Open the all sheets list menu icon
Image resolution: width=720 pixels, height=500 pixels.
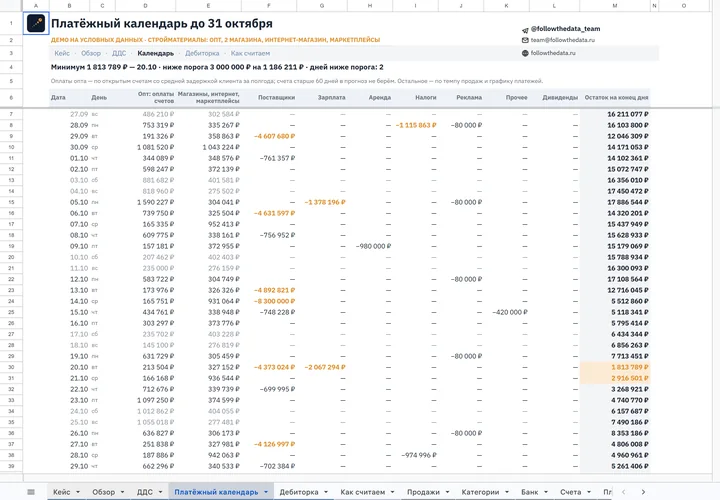[x=31, y=492]
